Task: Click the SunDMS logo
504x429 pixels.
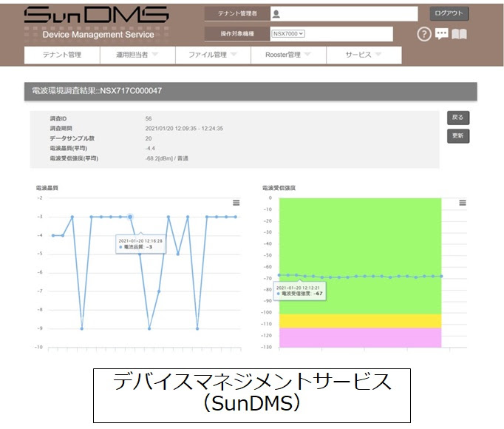Action: pyautogui.click(x=96, y=15)
